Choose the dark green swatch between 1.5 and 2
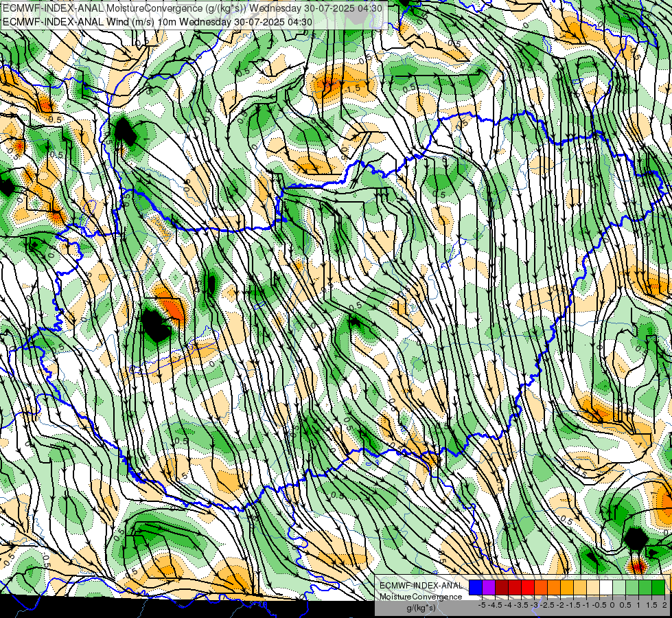 coord(658,587)
